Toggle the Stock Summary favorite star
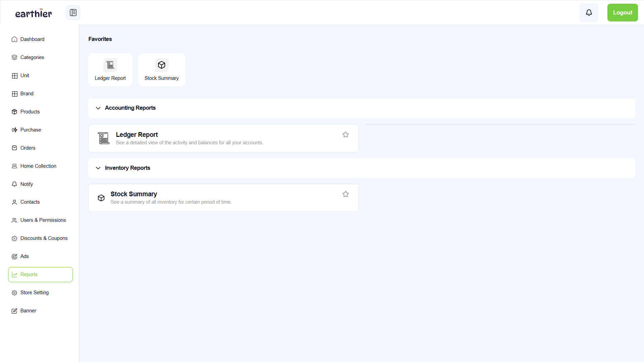 click(346, 194)
